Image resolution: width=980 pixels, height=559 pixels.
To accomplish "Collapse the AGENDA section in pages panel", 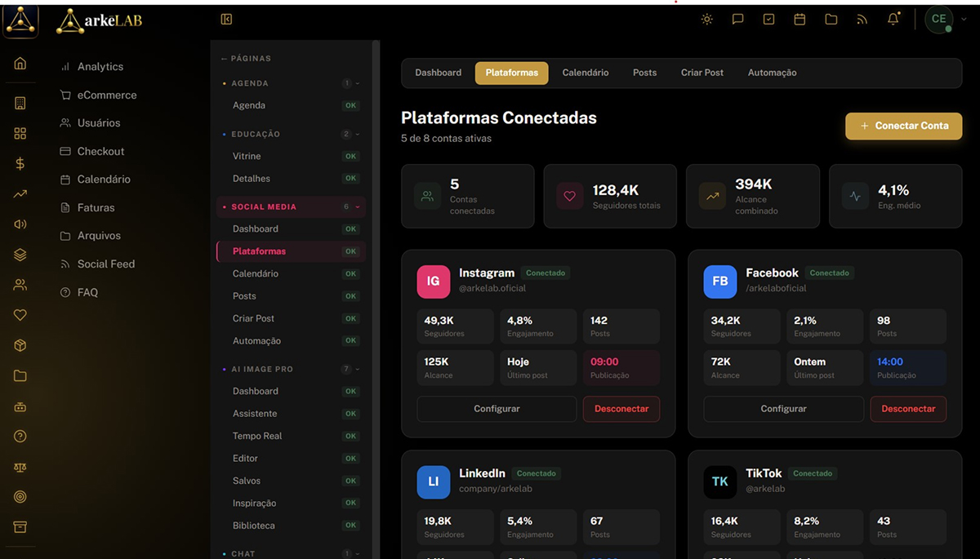I will click(x=290, y=83).
